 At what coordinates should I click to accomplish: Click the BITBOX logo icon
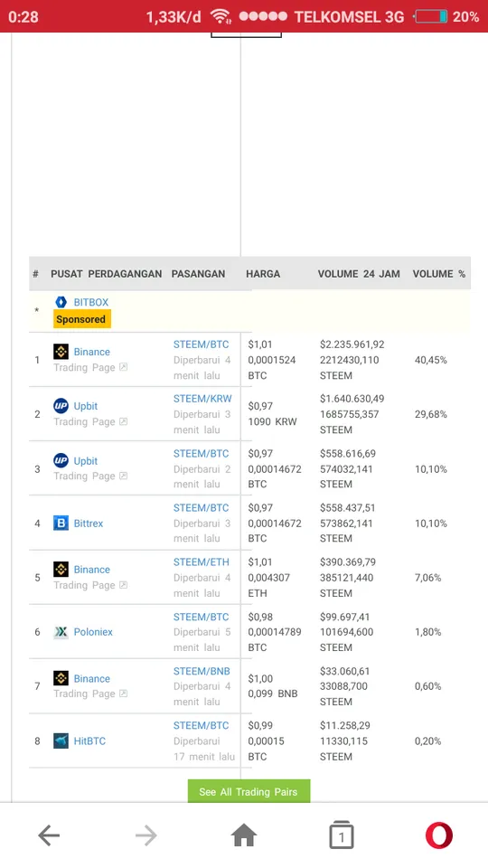[x=61, y=302]
